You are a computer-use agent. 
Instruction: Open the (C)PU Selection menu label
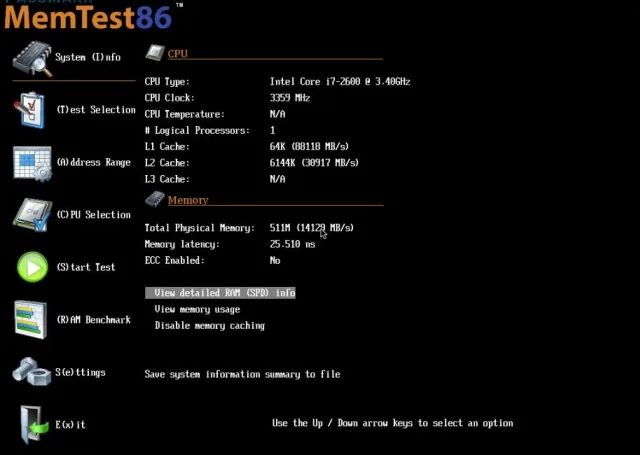[93, 215]
